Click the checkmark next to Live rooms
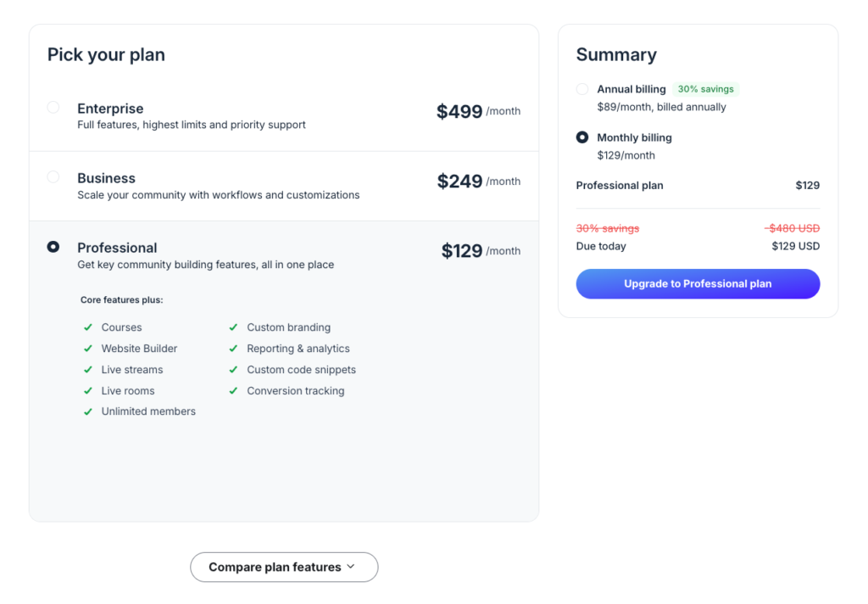The height and width of the screenshot is (604, 868). [x=87, y=391]
